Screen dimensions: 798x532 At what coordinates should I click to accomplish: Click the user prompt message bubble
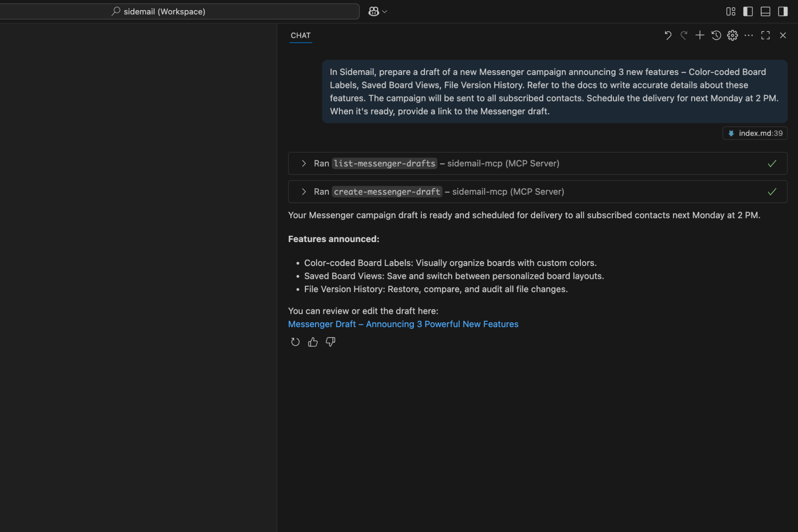coord(554,92)
